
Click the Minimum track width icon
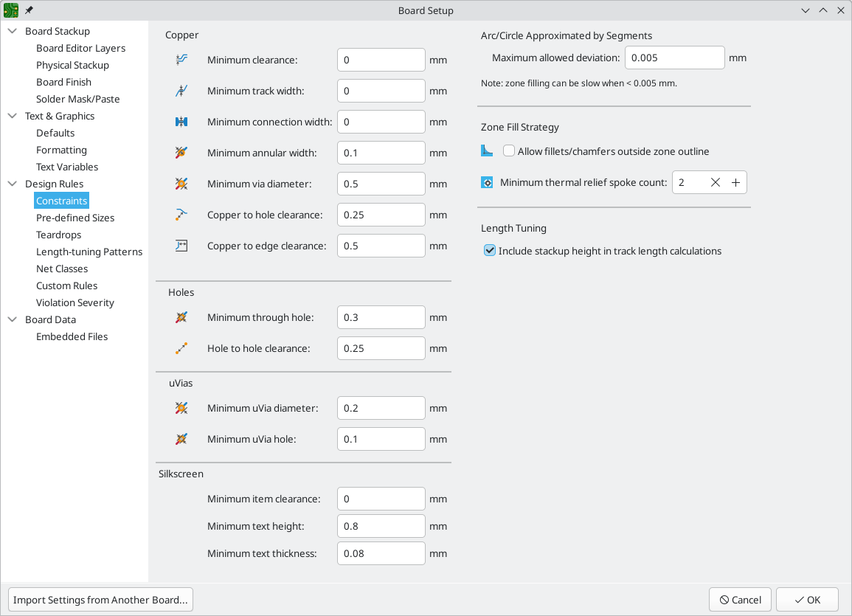[181, 91]
